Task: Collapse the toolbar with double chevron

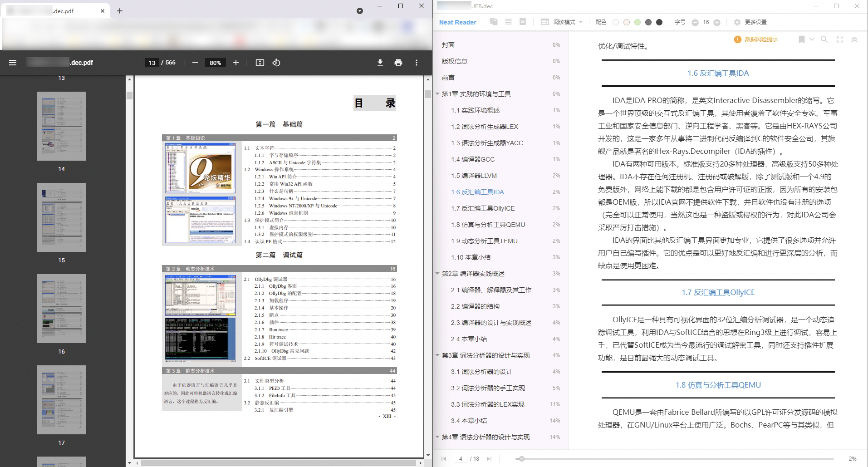Action: (854, 39)
